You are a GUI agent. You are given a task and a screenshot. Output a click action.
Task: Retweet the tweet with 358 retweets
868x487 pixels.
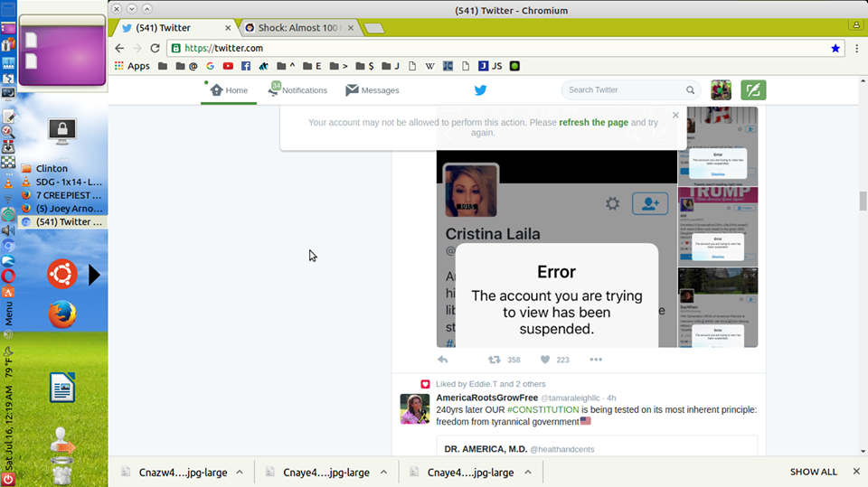(x=495, y=360)
